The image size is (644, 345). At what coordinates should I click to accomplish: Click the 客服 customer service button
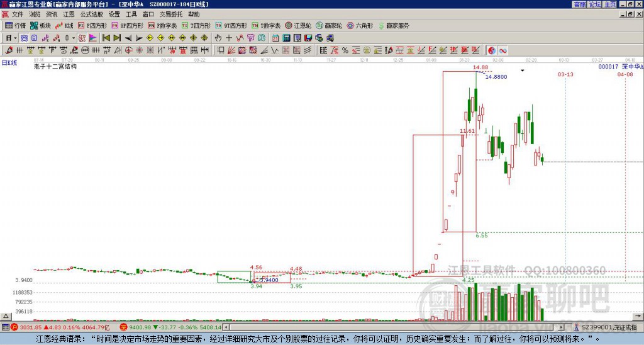[x=579, y=4]
